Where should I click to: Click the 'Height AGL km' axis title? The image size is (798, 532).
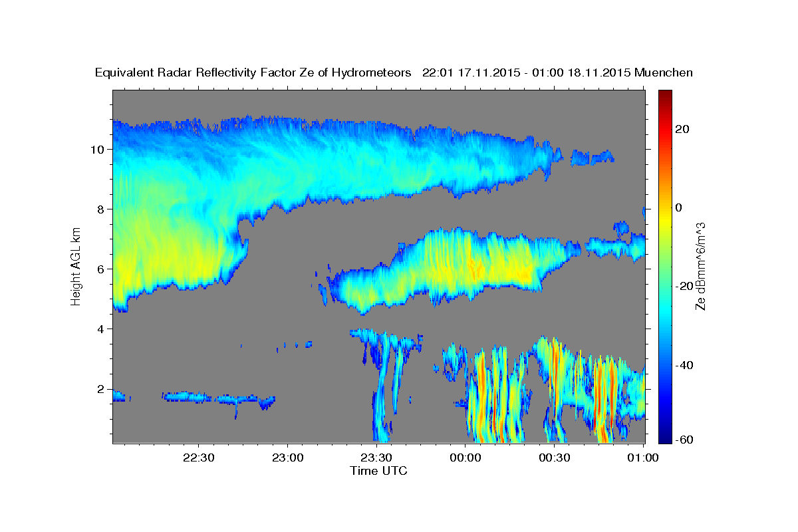point(76,266)
